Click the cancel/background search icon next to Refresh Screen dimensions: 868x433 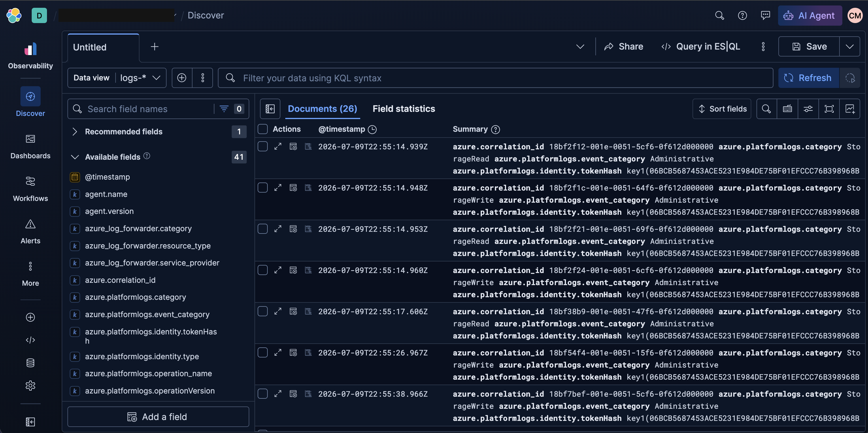coord(850,78)
